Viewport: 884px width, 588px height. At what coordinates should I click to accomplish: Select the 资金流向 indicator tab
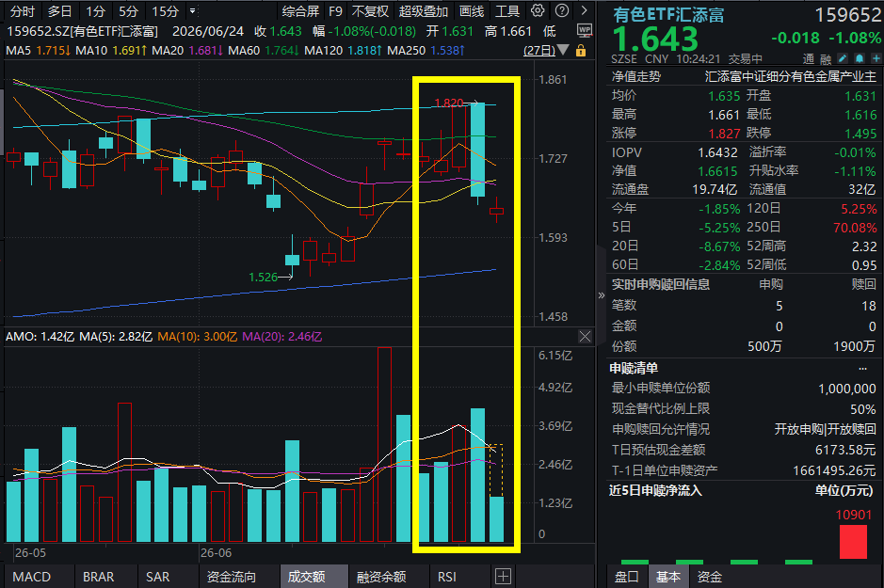(232, 577)
